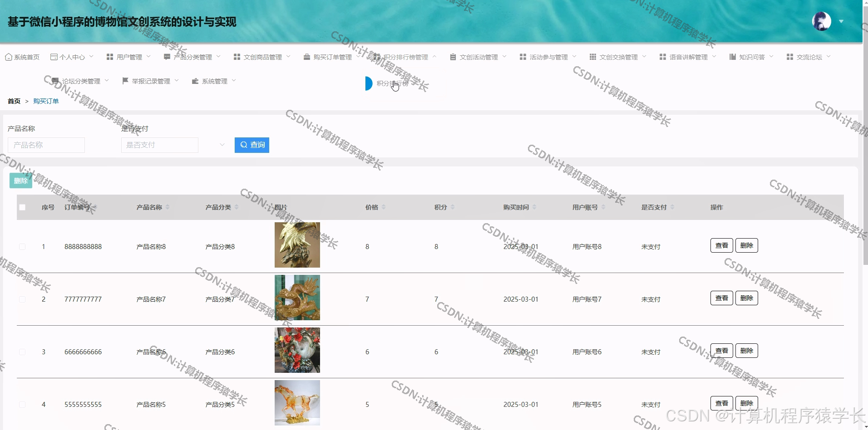Viewport: 868px width, 430px height.
Task: Click the 系统管理 folder icon
Action: (195, 81)
